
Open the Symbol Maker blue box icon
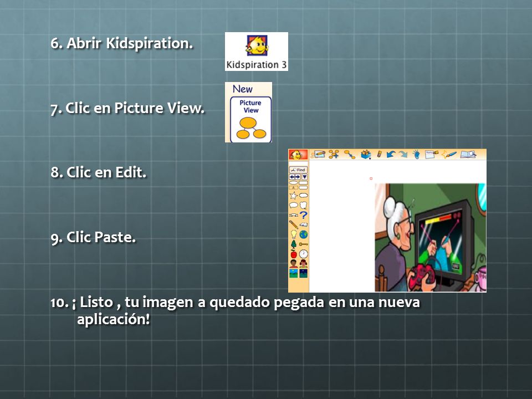[x=365, y=155]
